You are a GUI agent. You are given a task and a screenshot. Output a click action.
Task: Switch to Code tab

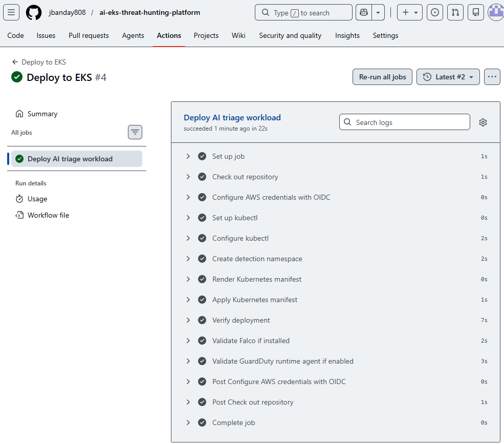click(15, 35)
